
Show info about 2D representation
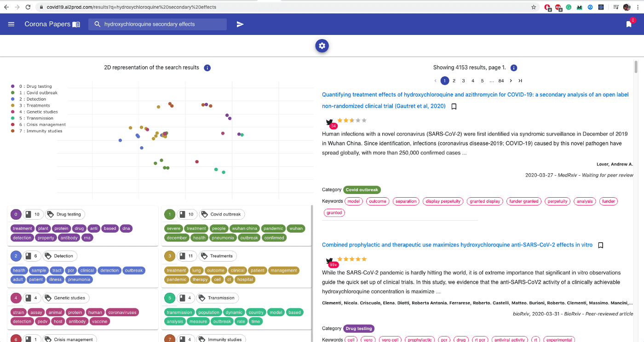(x=207, y=68)
